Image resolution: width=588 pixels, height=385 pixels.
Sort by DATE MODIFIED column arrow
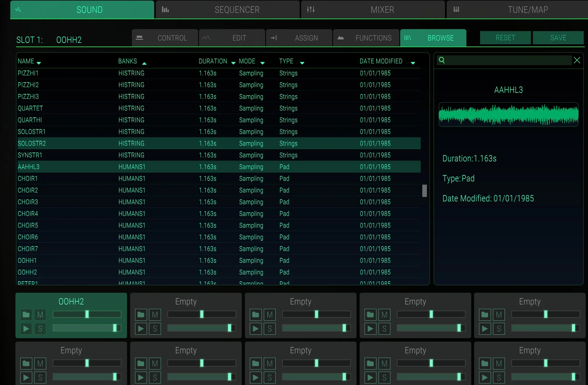tap(413, 63)
